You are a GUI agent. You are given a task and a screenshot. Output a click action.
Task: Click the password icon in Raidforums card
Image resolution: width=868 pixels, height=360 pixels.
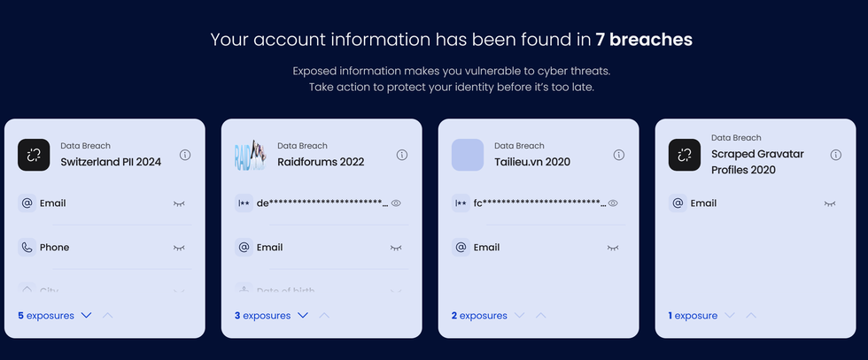click(244, 203)
